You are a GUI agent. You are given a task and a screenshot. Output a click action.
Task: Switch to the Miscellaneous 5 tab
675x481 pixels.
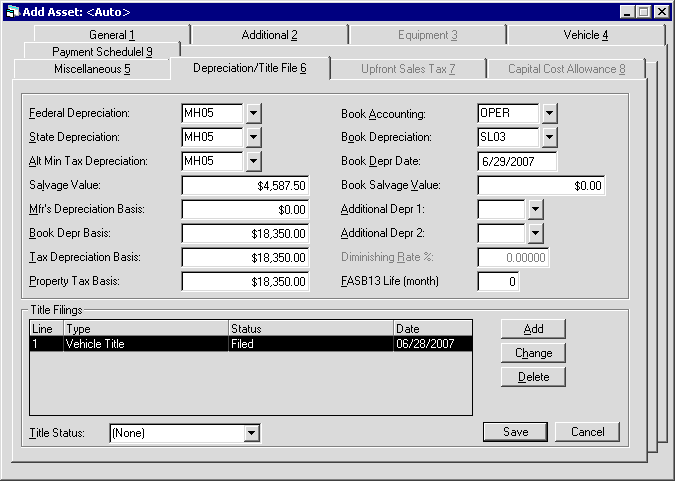pos(92,69)
